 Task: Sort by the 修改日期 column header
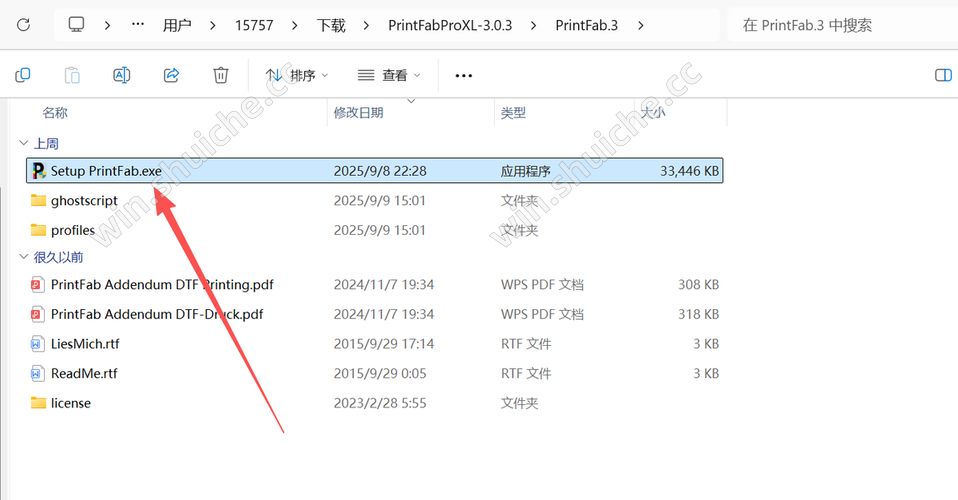click(x=359, y=112)
